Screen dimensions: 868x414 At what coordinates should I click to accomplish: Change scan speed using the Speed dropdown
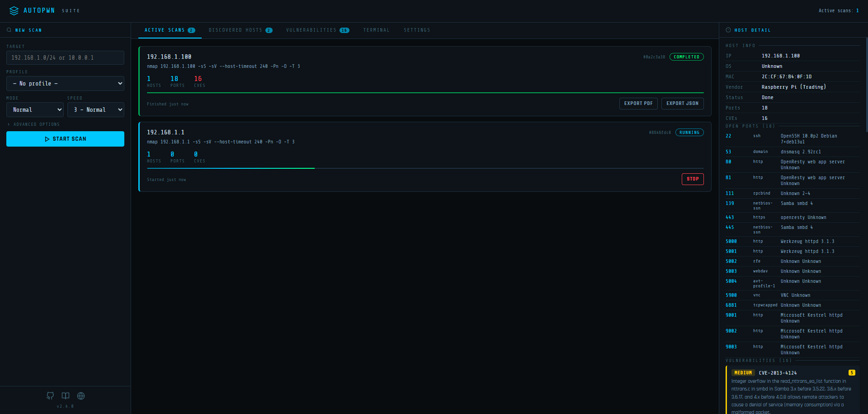click(96, 109)
